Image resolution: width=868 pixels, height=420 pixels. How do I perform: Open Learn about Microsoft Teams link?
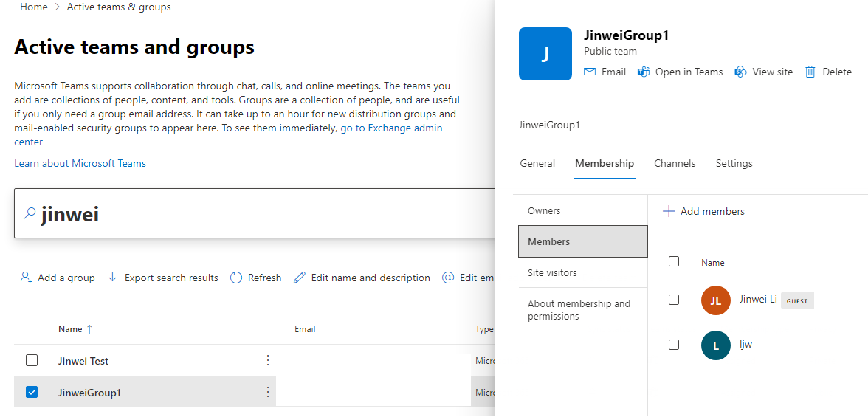click(x=80, y=163)
